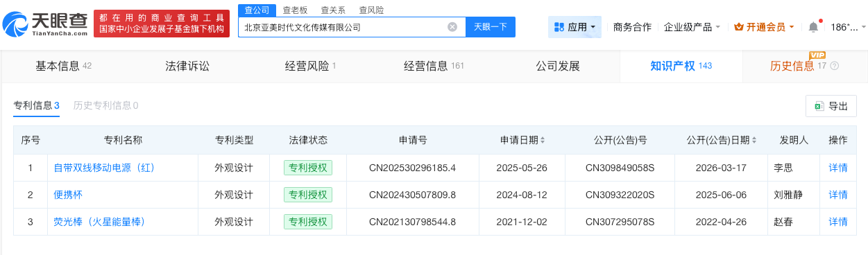The image size is (868, 255).
Task: Open patent 自带双线移动电源（红）
Action: point(104,167)
